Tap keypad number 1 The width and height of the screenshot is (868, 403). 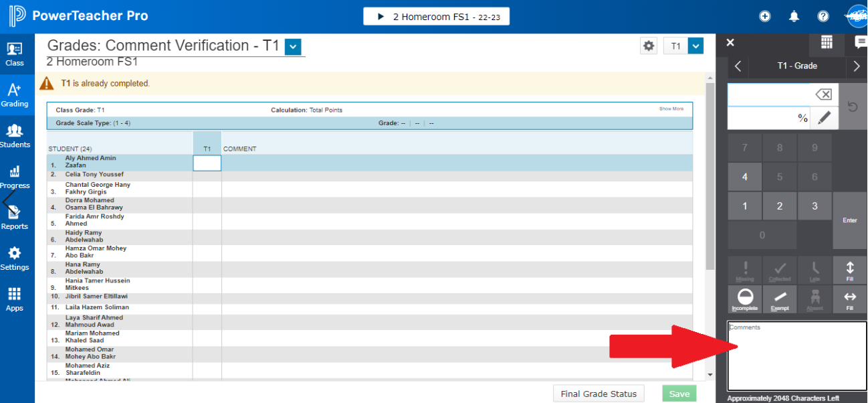pyautogui.click(x=745, y=206)
